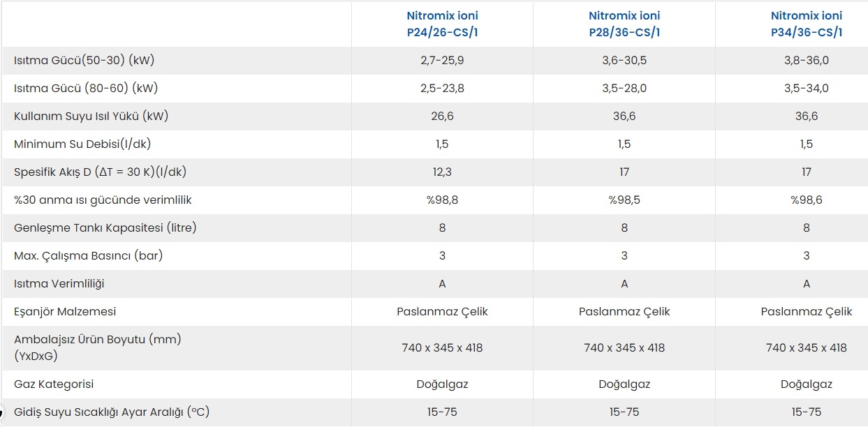Click the Spesifik Akış D row label
Viewport: 868px width, 427px height.
pyautogui.click(x=100, y=172)
